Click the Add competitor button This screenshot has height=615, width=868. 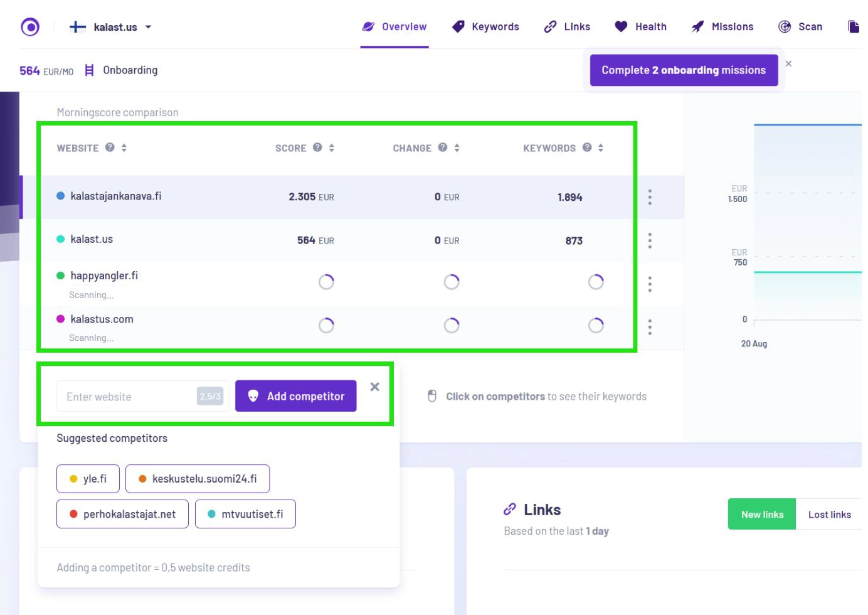pyautogui.click(x=296, y=396)
